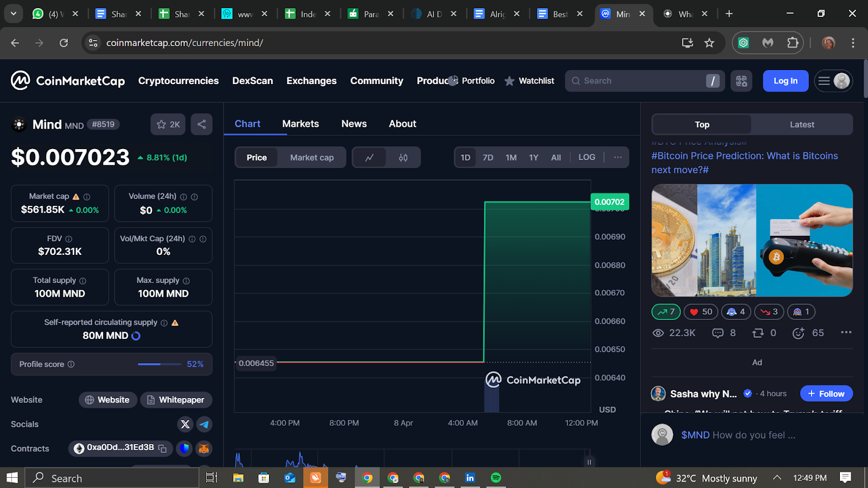Click the Profile score progress bar
The image size is (868, 488).
click(159, 364)
